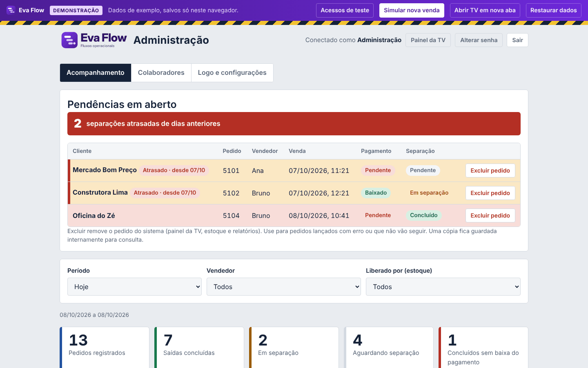
Task: Switch to the Colaboradores tab
Action: tap(161, 73)
